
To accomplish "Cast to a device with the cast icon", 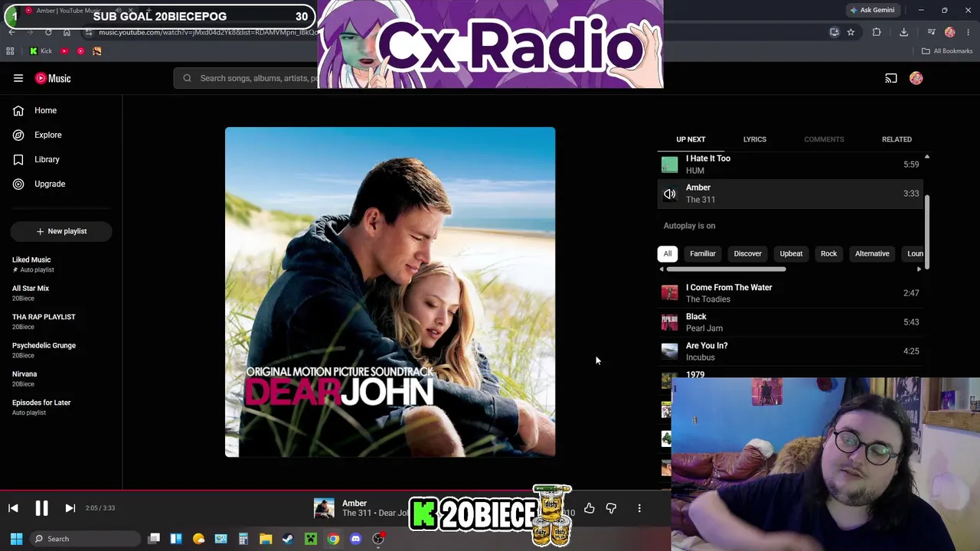I will [891, 78].
